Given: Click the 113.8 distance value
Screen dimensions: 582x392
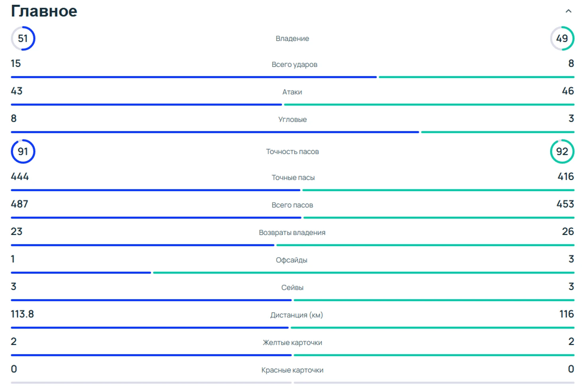Looking at the screenshot, I should 22,314.
